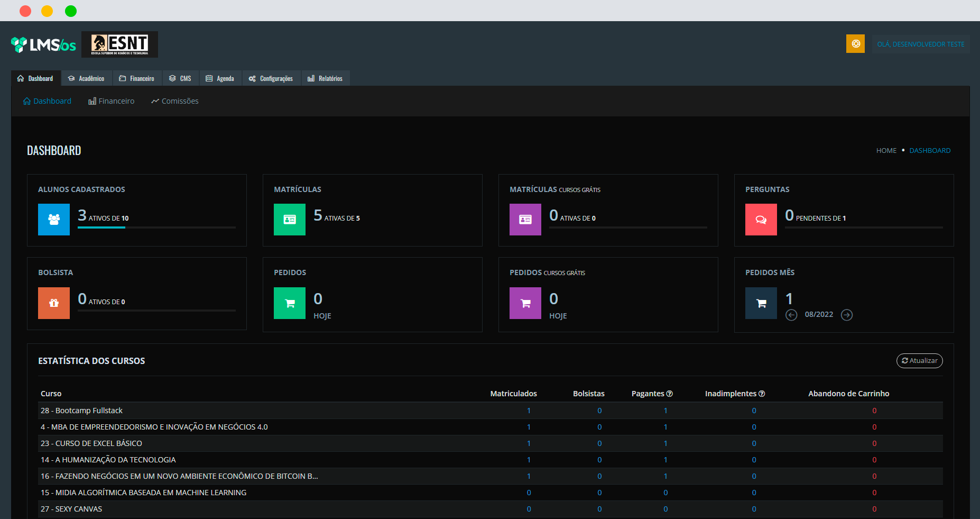Click the blue Alunos Cadastrados users icon
Image resolution: width=980 pixels, height=519 pixels.
click(x=54, y=220)
